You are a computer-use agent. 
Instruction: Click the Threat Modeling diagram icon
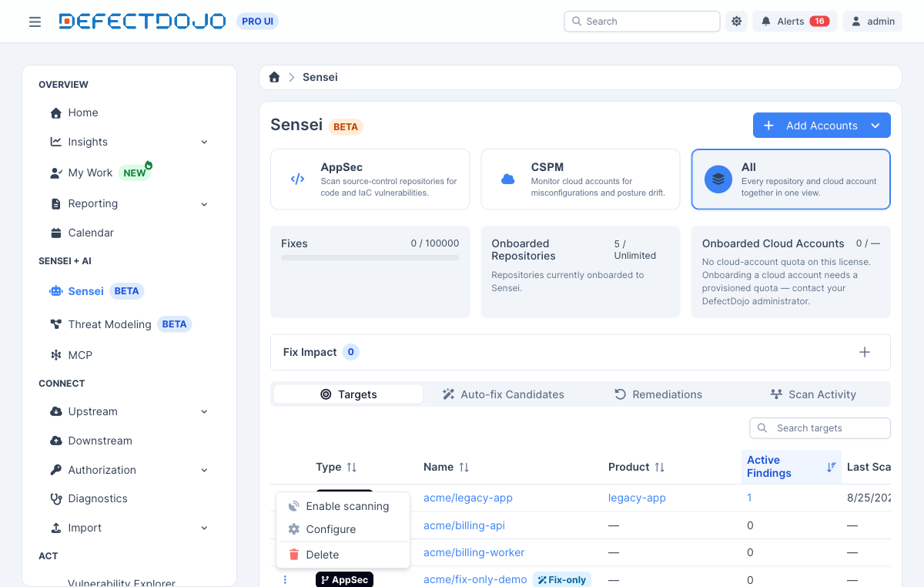55,324
